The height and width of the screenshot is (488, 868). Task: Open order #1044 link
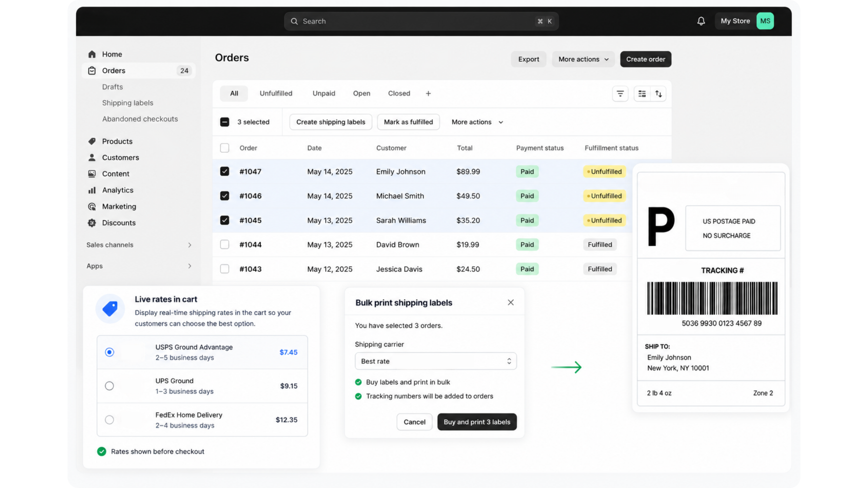[x=250, y=244]
